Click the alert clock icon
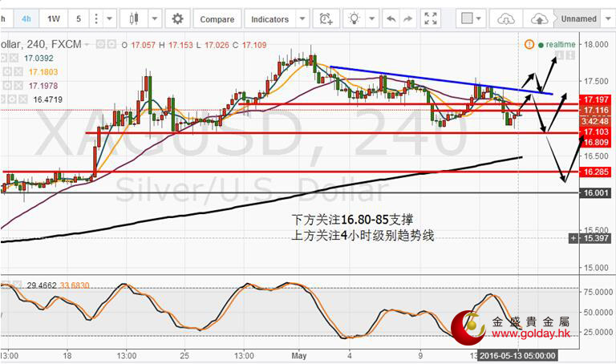Screen dimensions: 616x364 (326, 18)
